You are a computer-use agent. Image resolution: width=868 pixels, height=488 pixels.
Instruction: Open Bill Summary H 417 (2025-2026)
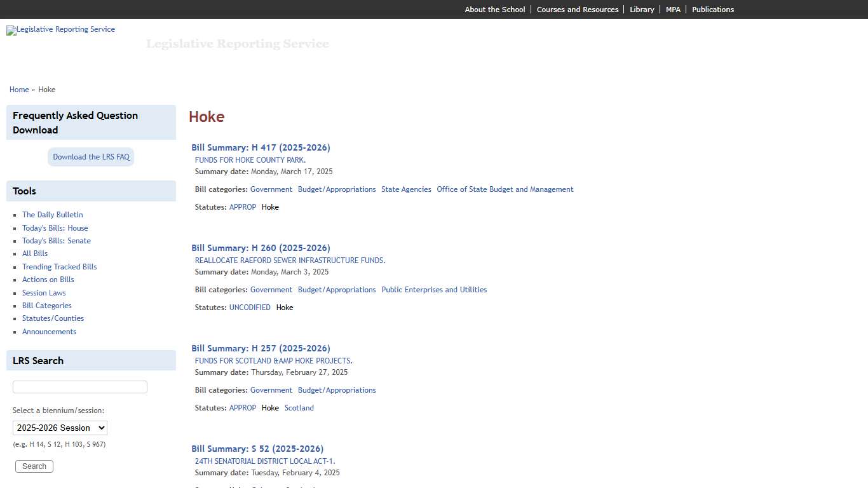[261, 147]
